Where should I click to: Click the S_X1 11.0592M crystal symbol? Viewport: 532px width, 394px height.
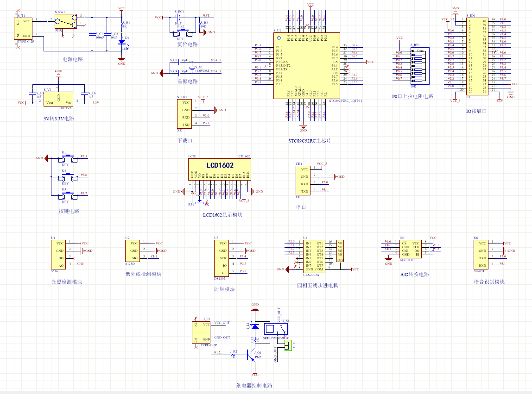pyautogui.click(x=192, y=68)
